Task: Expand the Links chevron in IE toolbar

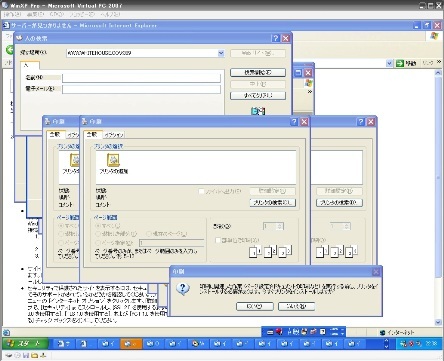Action: pos(439,62)
